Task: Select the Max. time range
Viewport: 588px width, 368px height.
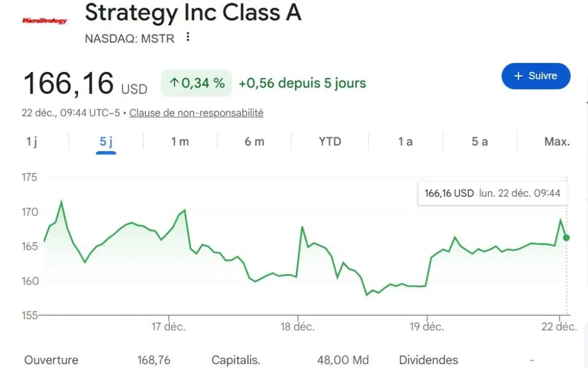Action: pyautogui.click(x=556, y=141)
